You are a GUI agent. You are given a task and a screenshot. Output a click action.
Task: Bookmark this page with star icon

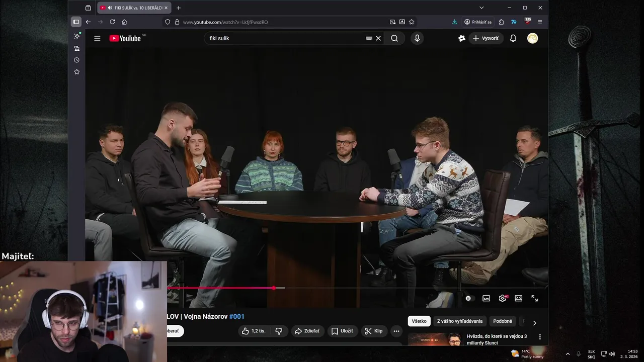pos(412,22)
